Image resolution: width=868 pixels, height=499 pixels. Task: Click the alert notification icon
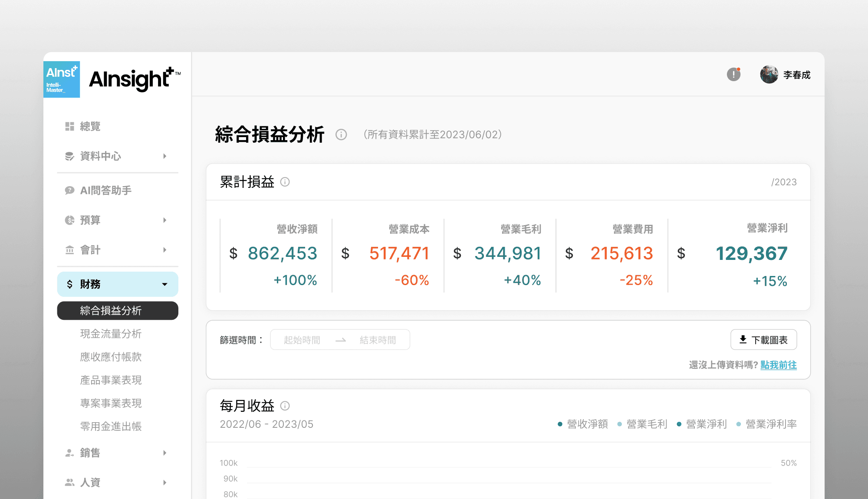[x=733, y=75]
